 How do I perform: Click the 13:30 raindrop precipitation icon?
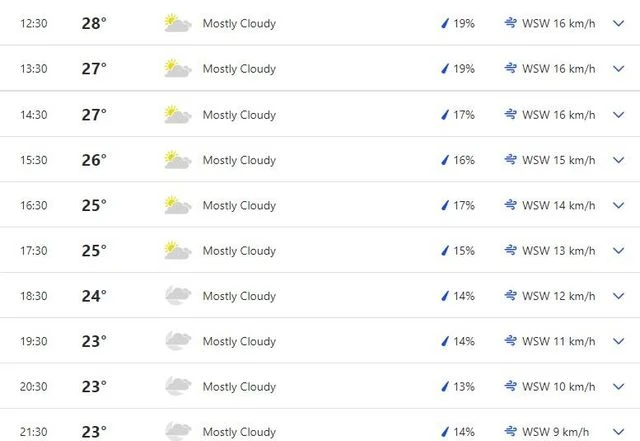445,69
